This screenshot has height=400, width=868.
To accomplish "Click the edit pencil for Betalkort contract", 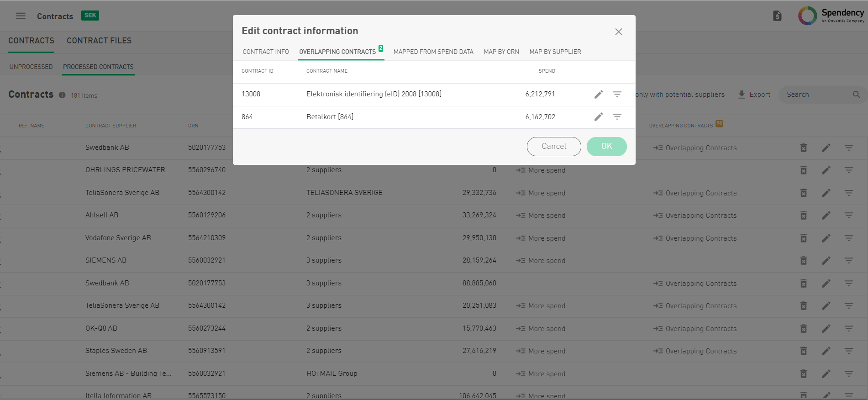I will [x=599, y=117].
